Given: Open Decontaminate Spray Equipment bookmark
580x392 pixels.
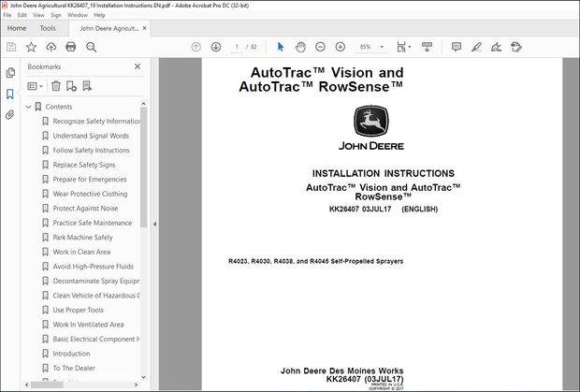Looking at the screenshot, I should [96, 281].
